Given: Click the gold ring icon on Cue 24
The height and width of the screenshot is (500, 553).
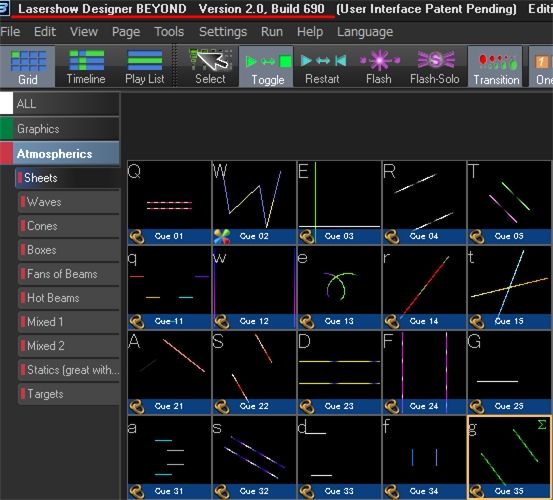Looking at the screenshot, I should [392, 407].
